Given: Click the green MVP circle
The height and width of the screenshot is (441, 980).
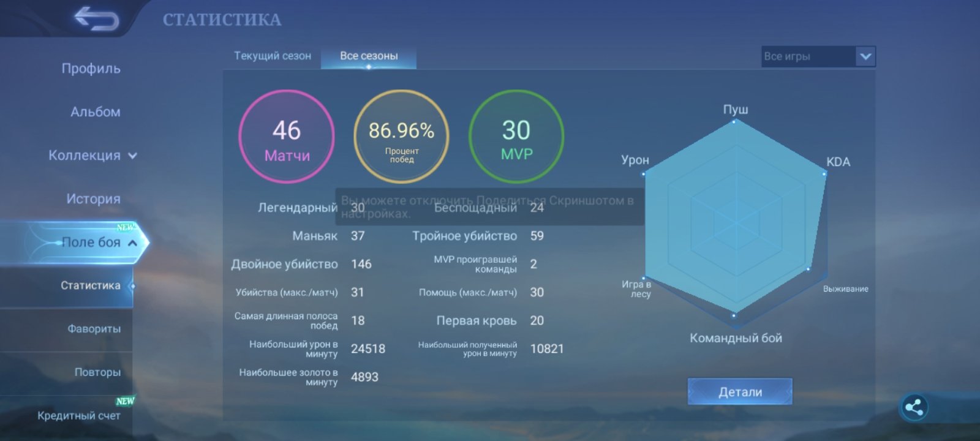Looking at the screenshot, I should 516,137.
